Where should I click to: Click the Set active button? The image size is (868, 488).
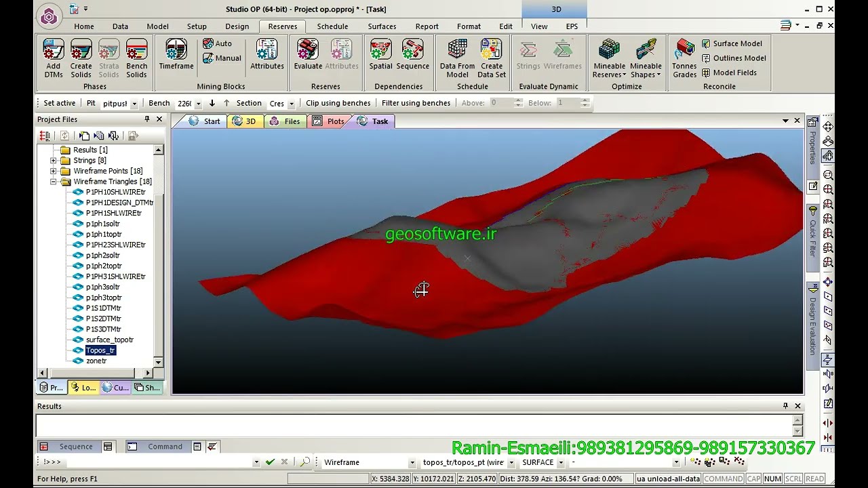click(x=59, y=103)
